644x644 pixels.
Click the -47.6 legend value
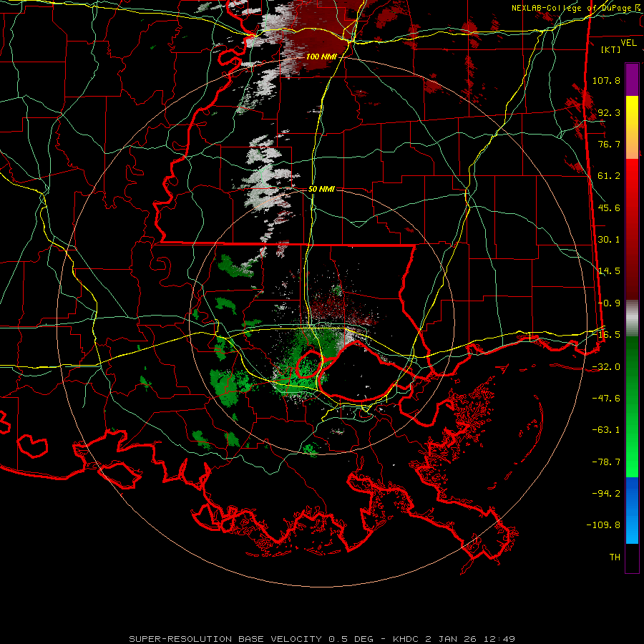point(606,399)
